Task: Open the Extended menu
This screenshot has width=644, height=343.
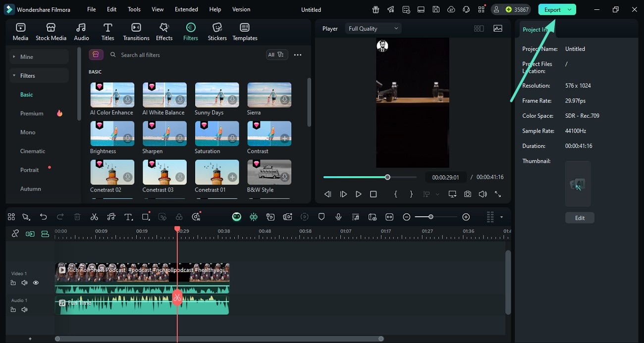Action: coord(186,9)
